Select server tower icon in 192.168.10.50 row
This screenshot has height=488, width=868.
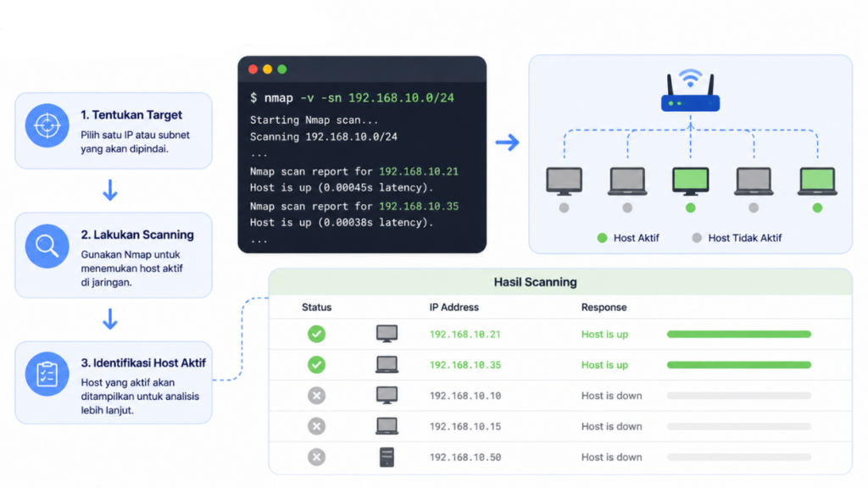[x=387, y=457]
